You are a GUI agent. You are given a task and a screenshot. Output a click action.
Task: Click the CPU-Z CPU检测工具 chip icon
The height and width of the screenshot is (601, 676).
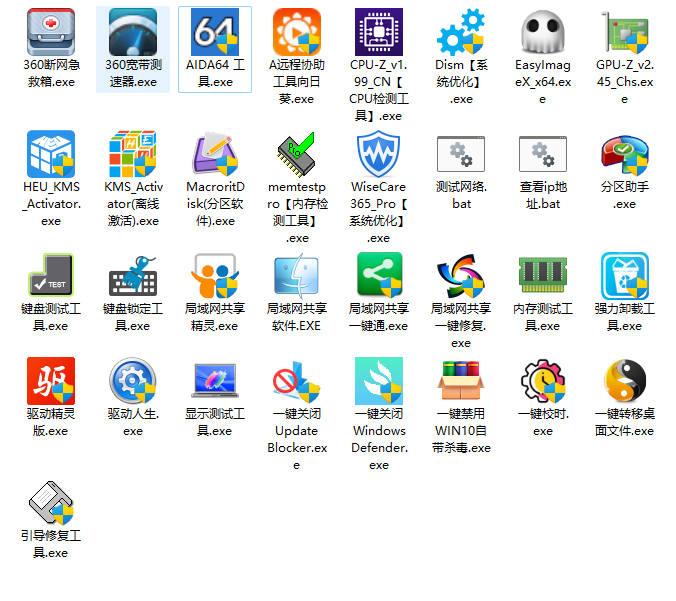(379, 32)
